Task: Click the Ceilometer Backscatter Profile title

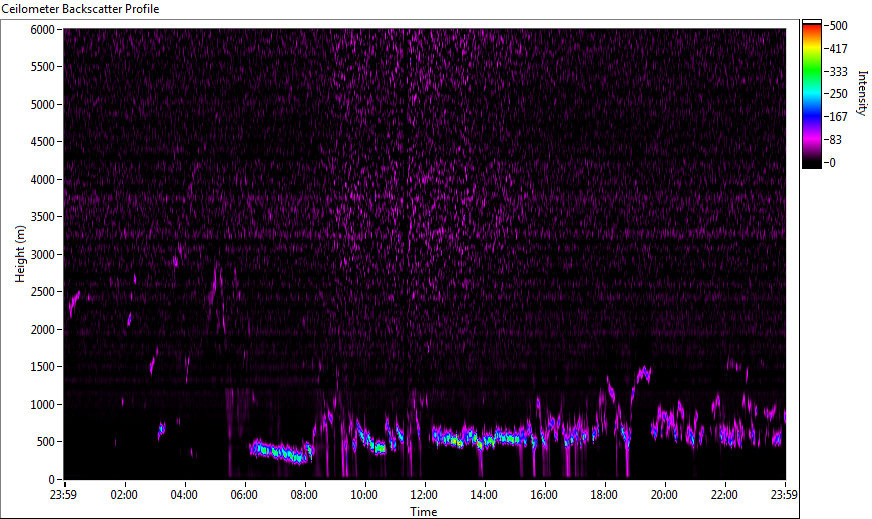Action: click(x=80, y=9)
